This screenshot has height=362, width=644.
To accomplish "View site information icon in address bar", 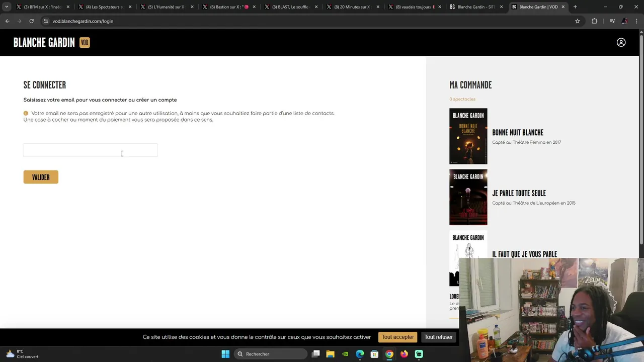I will 46,21.
